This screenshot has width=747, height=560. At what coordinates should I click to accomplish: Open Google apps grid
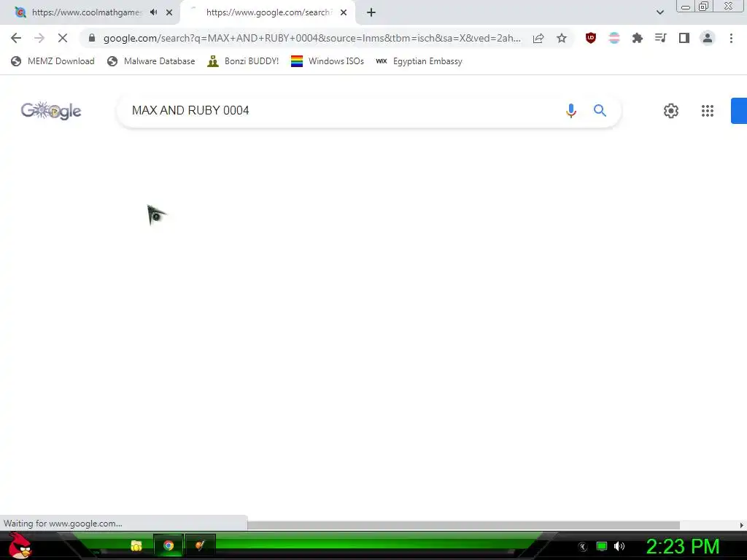click(708, 111)
